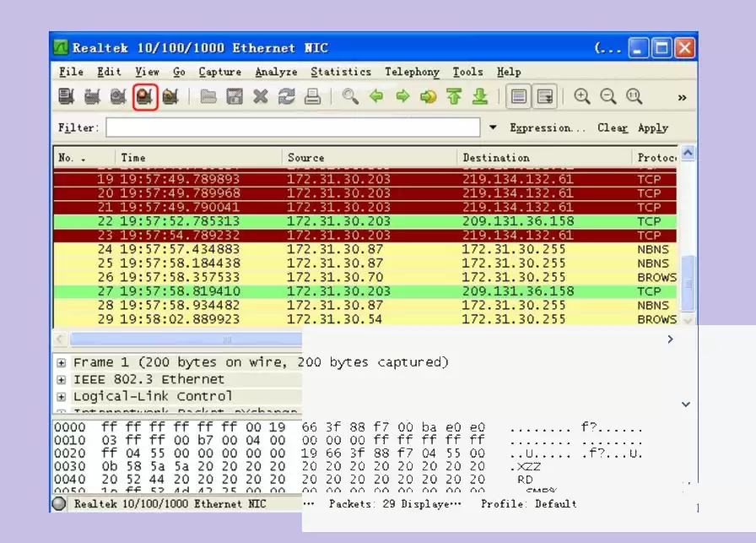The height and width of the screenshot is (543, 756).
Task: Jump to the last packet icon
Action: tap(480, 96)
